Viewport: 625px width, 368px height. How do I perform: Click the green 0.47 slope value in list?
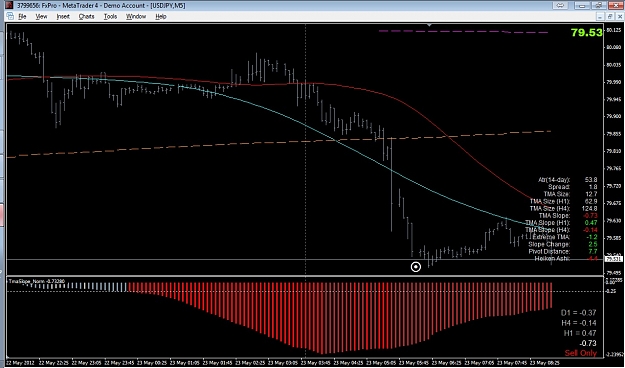click(x=591, y=223)
